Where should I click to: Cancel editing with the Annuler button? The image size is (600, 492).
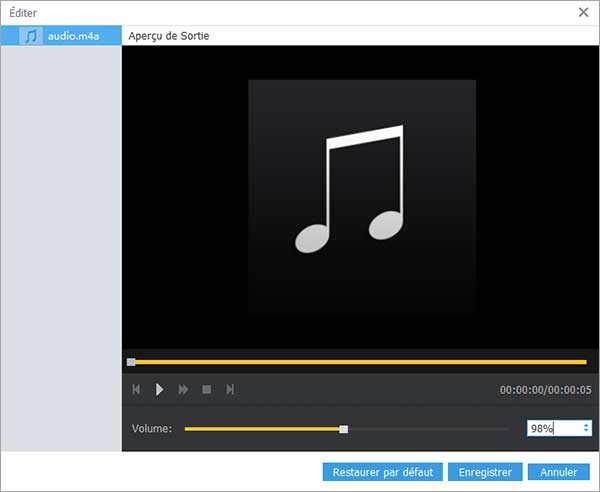pos(559,472)
